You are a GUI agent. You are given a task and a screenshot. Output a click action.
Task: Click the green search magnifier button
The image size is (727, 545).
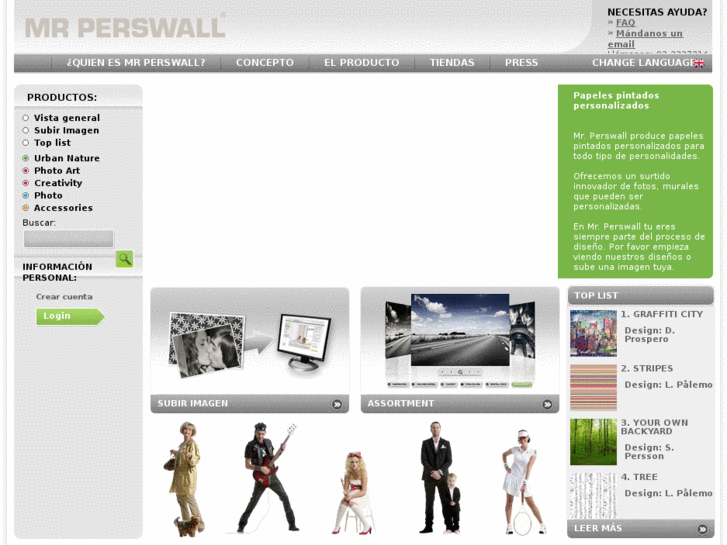pyautogui.click(x=124, y=259)
